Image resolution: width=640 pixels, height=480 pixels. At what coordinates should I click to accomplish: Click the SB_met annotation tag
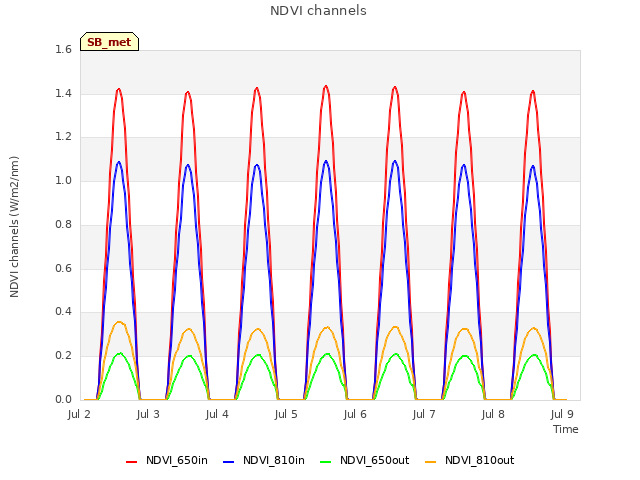tap(109, 42)
